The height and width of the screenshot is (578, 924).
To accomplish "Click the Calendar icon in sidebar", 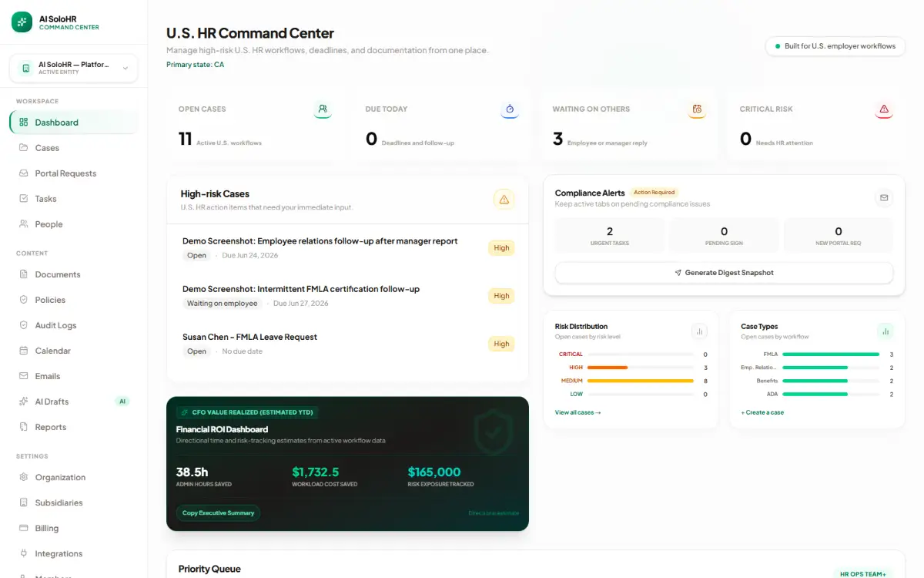I will click(x=24, y=351).
